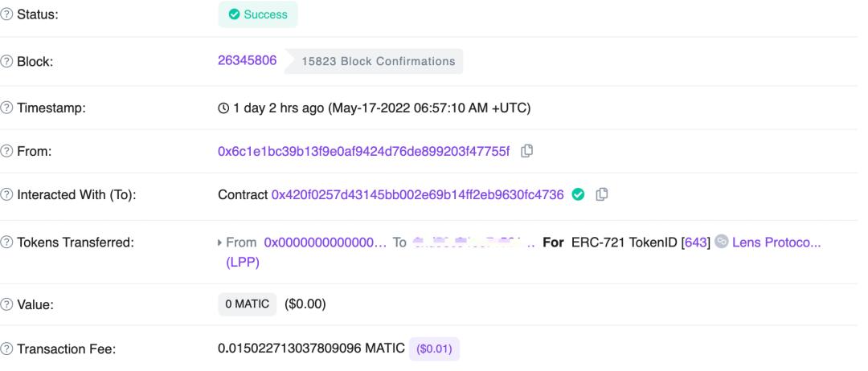Expand the Tokens Transferred arrow
This screenshot has width=868, height=371.
point(220,243)
